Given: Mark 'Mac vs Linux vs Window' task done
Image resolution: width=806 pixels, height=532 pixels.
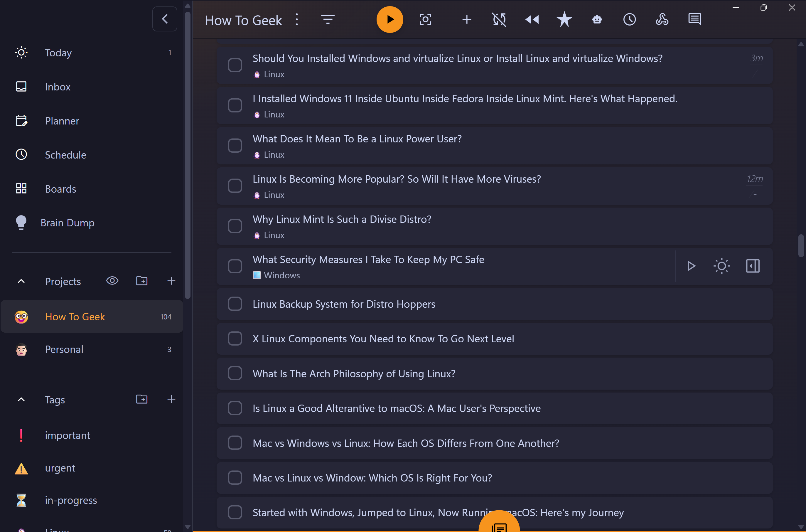Looking at the screenshot, I should [235, 478].
